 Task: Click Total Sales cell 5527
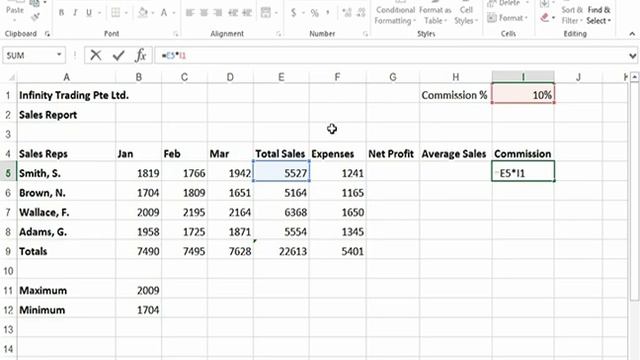pyautogui.click(x=281, y=173)
